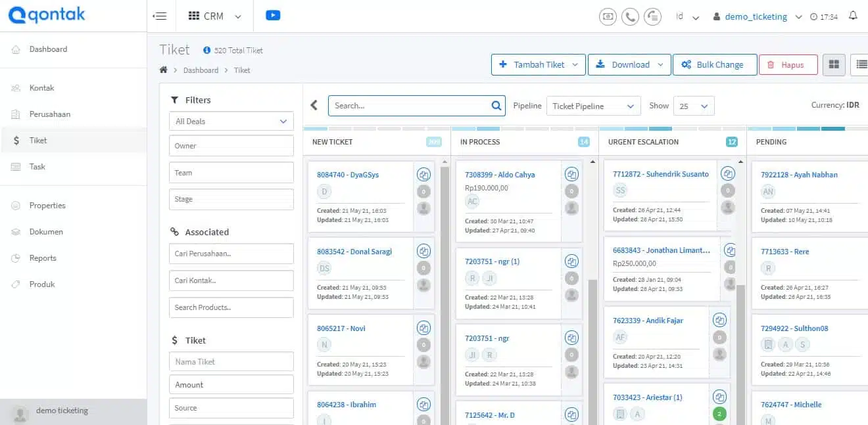This screenshot has height=425, width=868.
Task: Open the CRM module dropdown
Action: [x=215, y=16]
